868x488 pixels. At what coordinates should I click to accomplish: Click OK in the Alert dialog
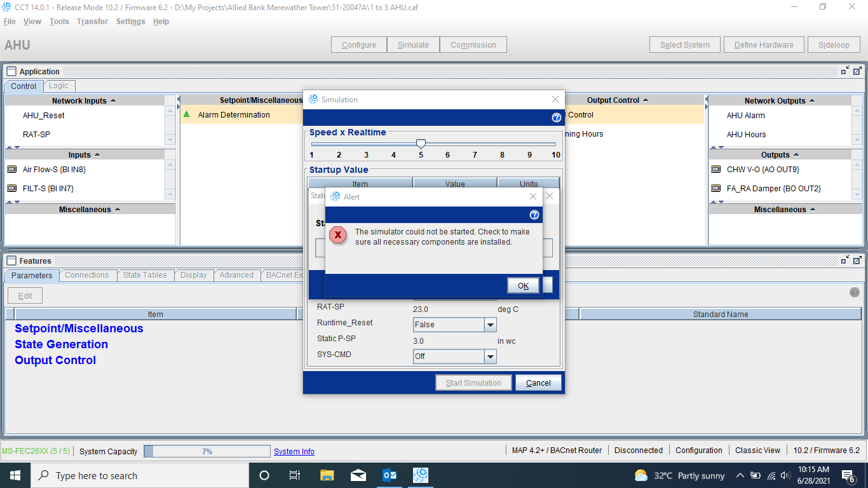click(x=523, y=285)
